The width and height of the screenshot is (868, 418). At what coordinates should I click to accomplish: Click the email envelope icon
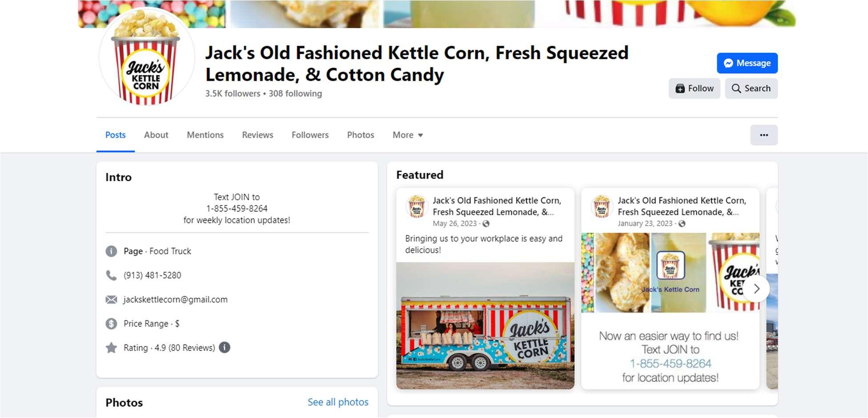(x=111, y=300)
